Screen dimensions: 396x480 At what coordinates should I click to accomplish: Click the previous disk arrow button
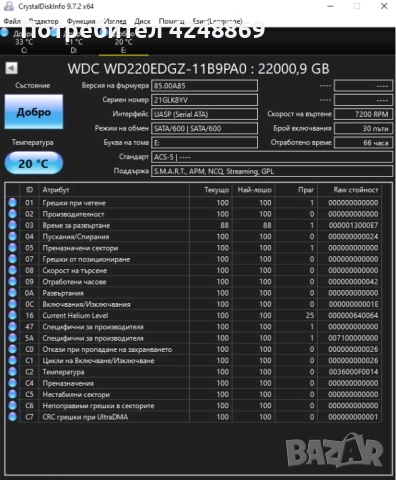(11, 68)
